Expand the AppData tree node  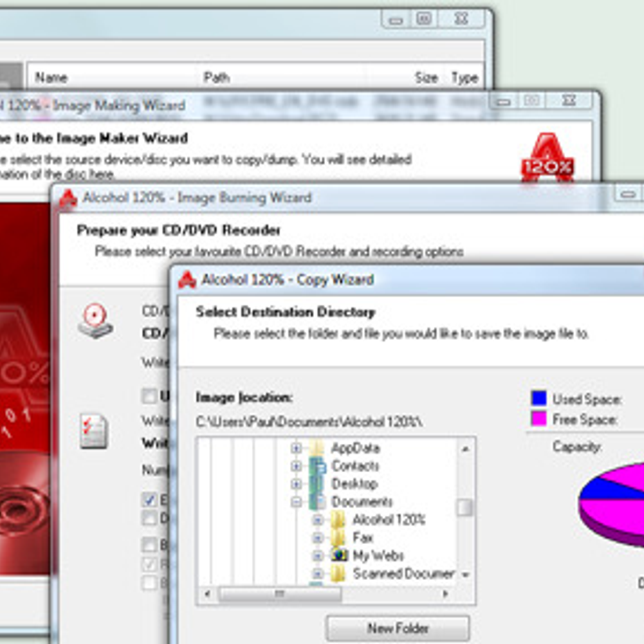click(296, 448)
